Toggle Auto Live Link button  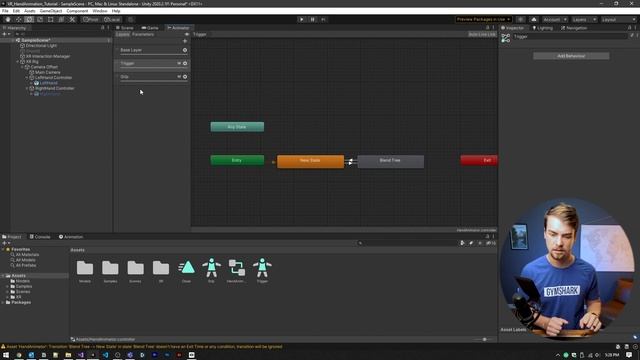[x=482, y=34]
